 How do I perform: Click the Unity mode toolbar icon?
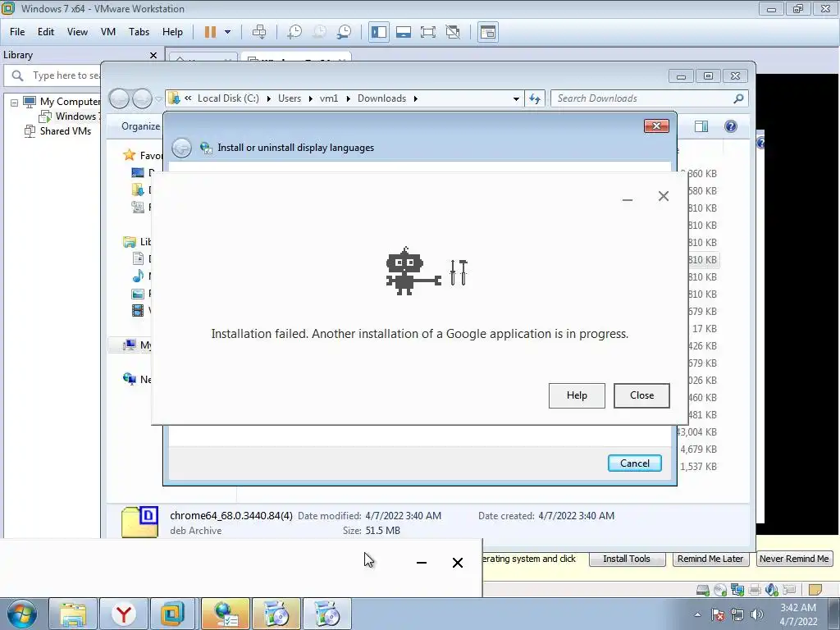point(453,32)
